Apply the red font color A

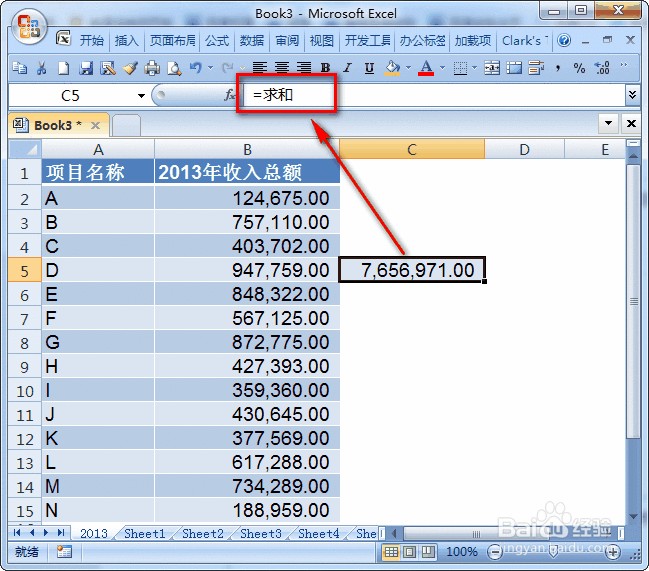426,68
